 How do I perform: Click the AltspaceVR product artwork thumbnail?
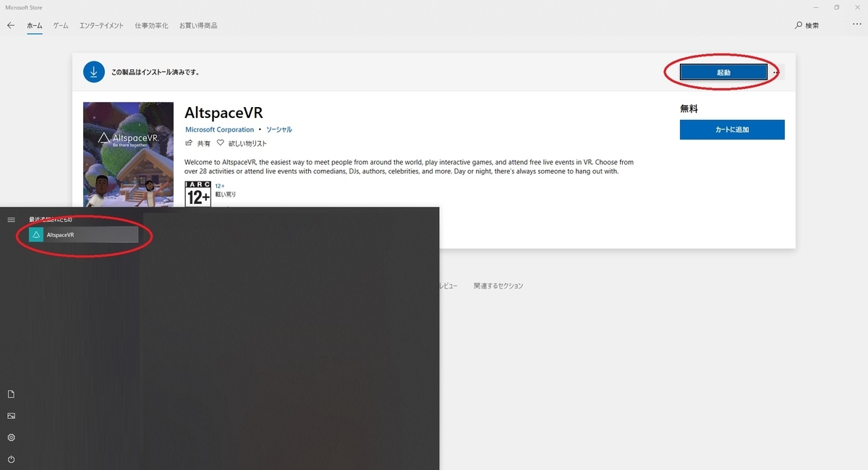[128, 155]
